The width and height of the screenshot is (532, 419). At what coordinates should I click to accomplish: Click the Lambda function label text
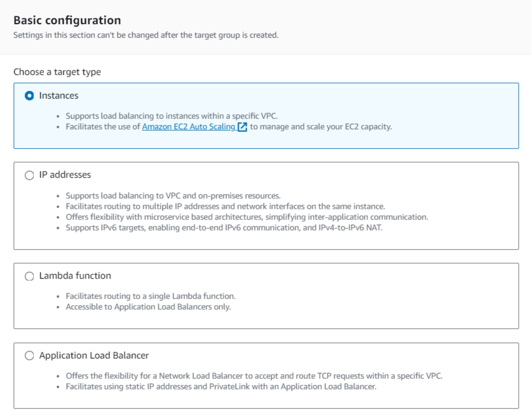click(x=75, y=276)
